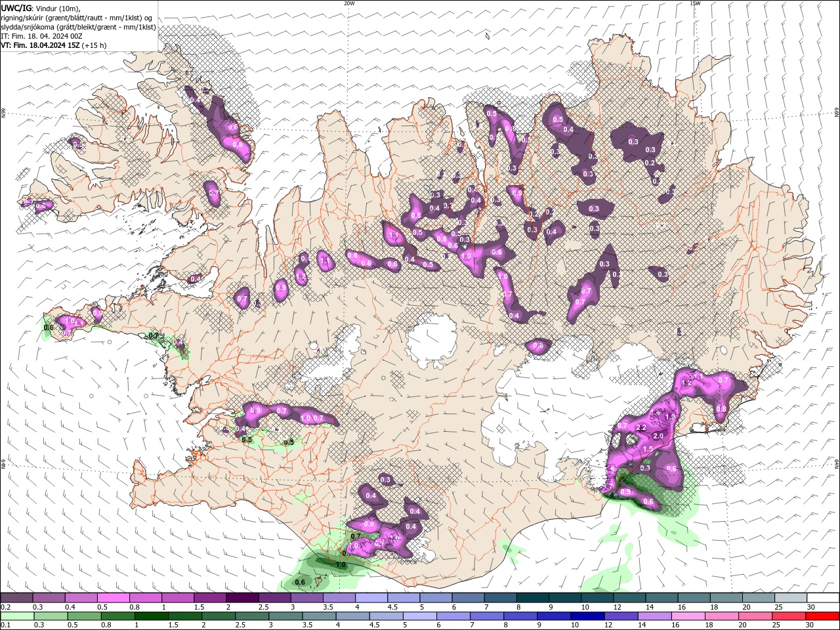Select the light pink swatch labeled 16 in lower legend

pos(687,616)
